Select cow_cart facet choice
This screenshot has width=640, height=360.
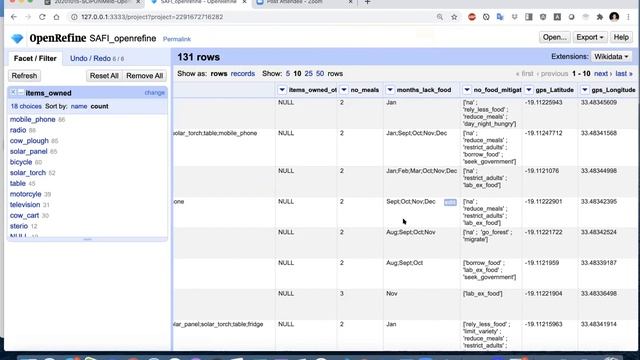[x=24, y=215]
